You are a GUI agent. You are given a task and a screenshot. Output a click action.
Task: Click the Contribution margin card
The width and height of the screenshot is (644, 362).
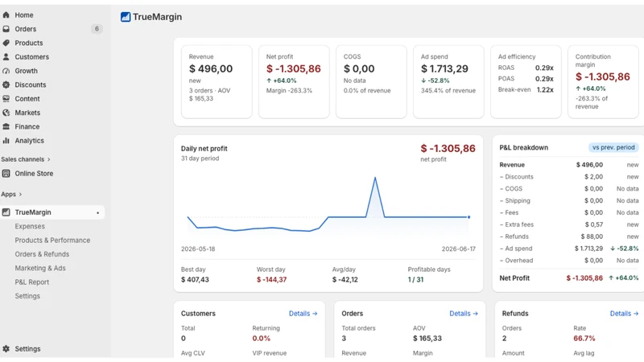pyautogui.click(x=603, y=82)
